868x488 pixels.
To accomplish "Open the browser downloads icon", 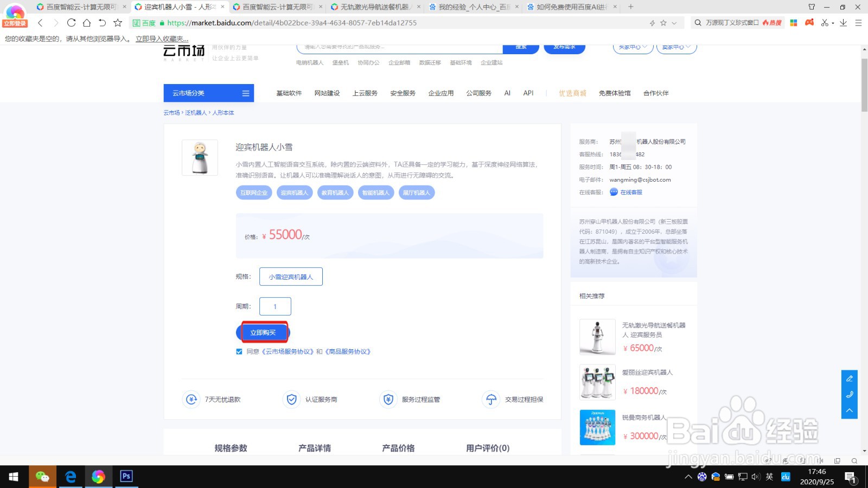I will click(x=843, y=23).
